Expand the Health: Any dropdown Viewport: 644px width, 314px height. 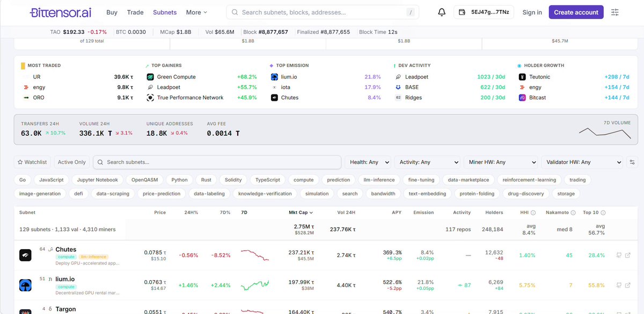click(x=368, y=162)
